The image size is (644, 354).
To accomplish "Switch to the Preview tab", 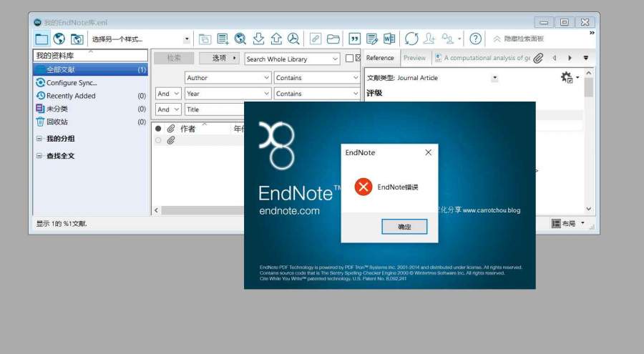I will [x=414, y=58].
